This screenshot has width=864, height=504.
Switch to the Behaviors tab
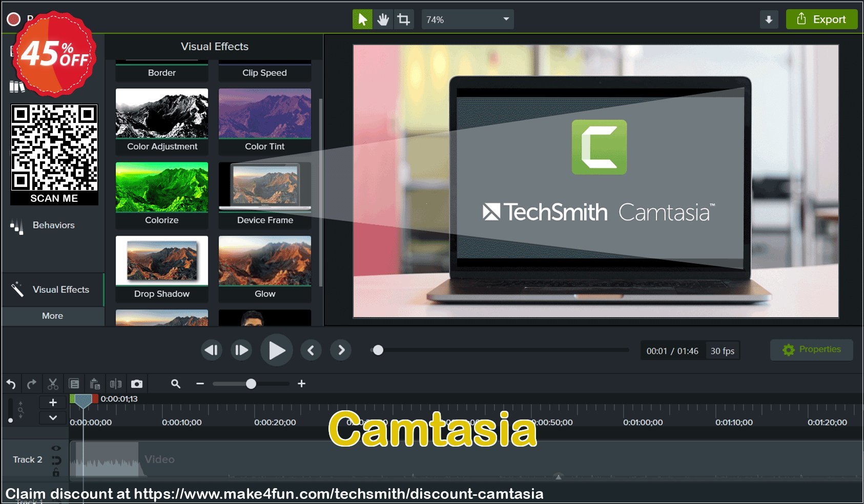(53, 225)
